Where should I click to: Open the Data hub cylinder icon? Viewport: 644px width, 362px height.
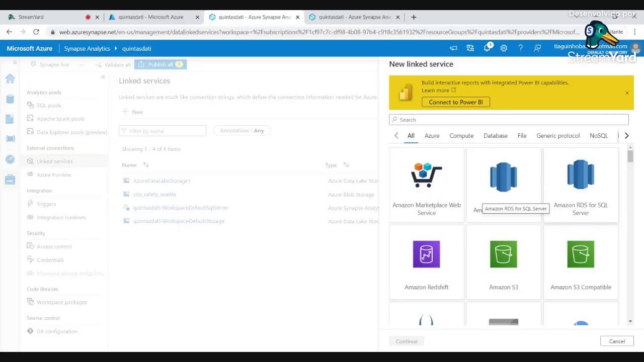pos(10,99)
